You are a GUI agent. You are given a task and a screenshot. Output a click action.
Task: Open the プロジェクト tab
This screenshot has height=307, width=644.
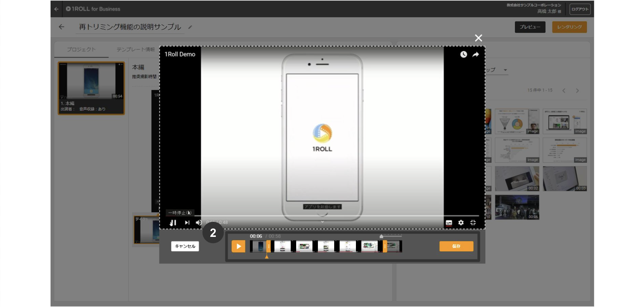(x=81, y=49)
